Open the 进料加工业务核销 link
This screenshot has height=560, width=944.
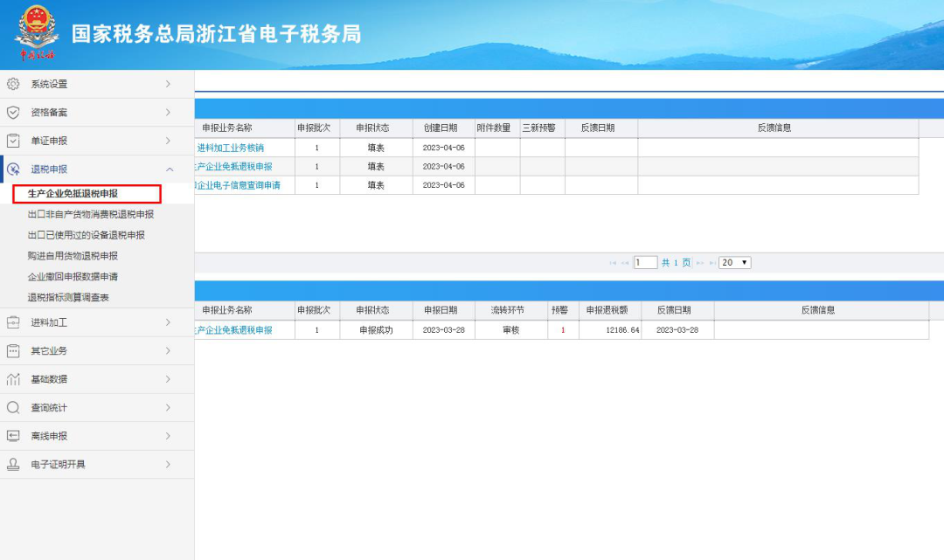click(231, 148)
